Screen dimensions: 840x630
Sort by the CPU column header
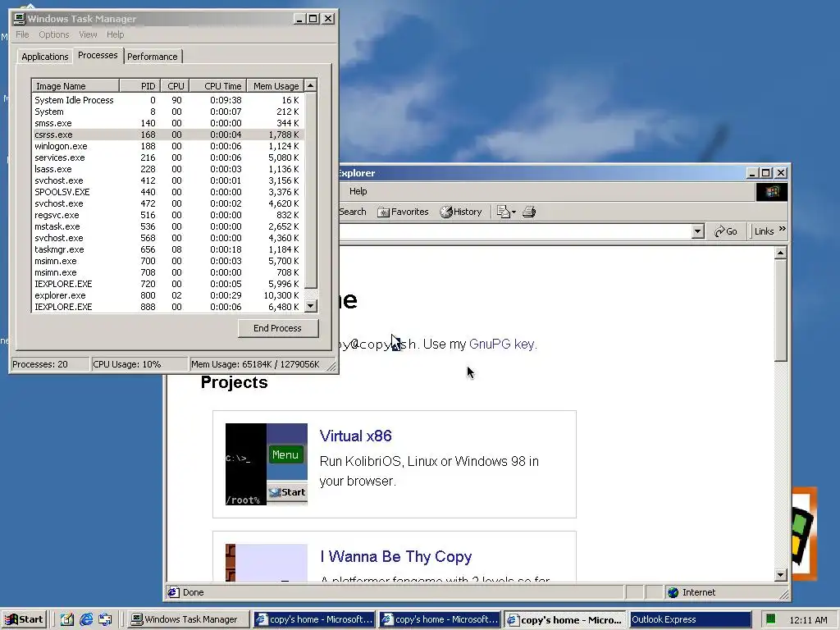pos(175,85)
